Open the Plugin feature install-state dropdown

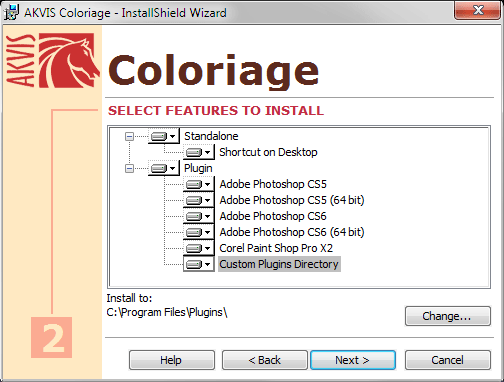[164, 168]
